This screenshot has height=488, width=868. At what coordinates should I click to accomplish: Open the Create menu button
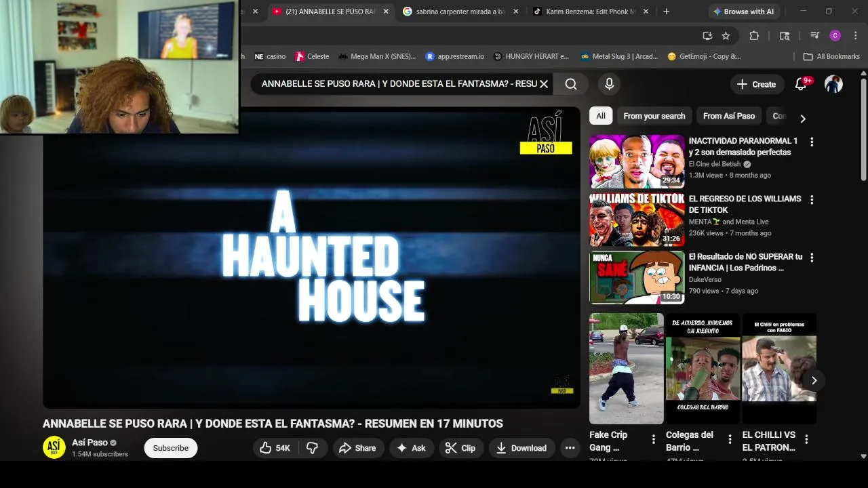point(756,84)
